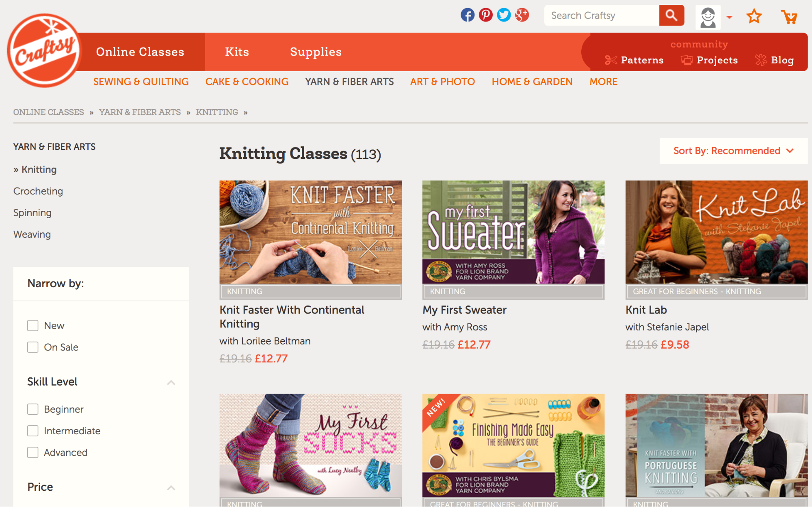The image size is (812, 507).
Task: Select the Home & Garden category
Action: pyautogui.click(x=532, y=82)
